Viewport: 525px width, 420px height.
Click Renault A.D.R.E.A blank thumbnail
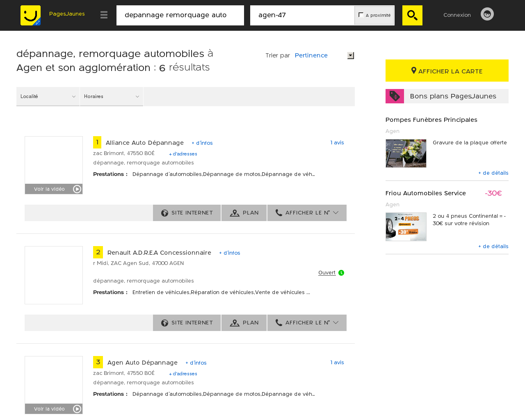(54, 275)
